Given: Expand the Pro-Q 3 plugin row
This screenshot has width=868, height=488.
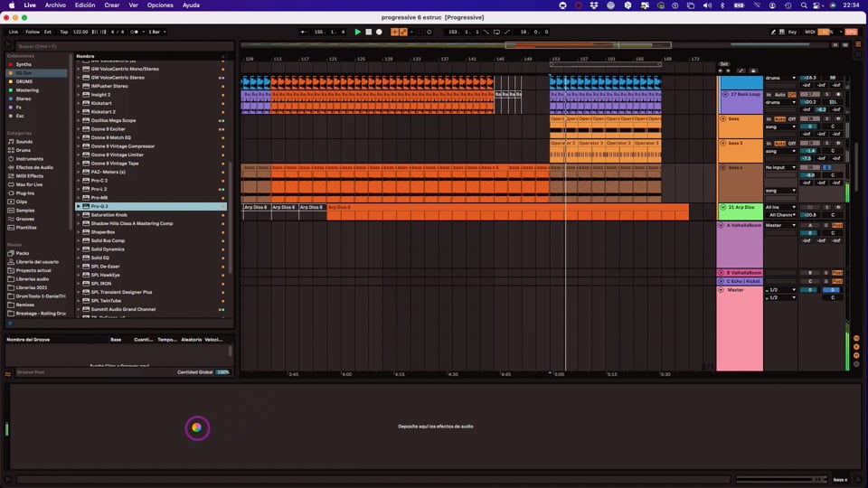Looking at the screenshot, I should point(79,206).
